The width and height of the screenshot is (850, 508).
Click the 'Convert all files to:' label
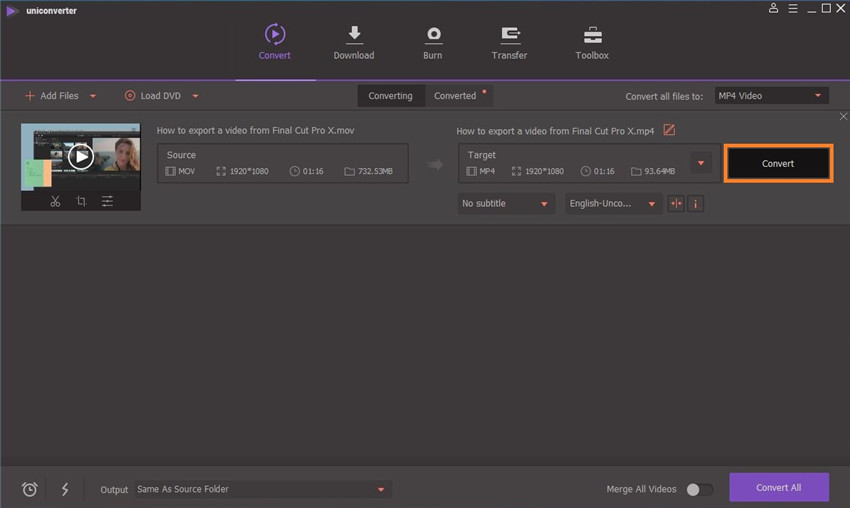(664, 97)
